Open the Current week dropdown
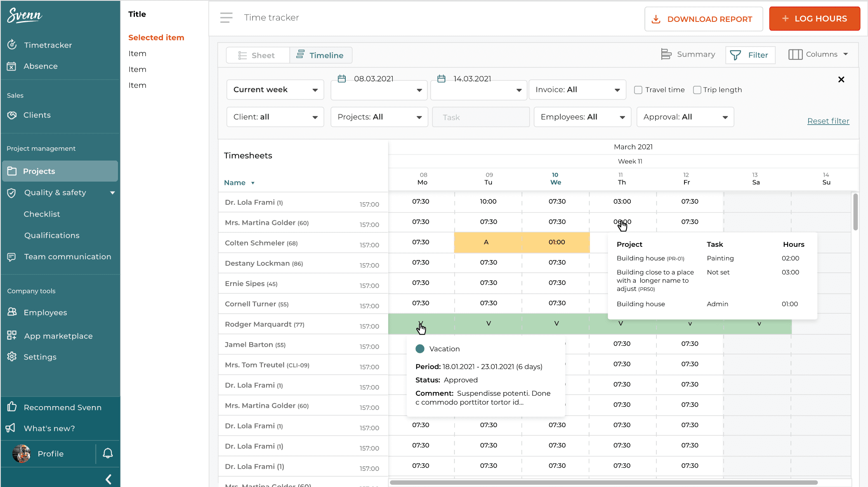The height and width of the screenshot is (487, 868). coord(275,89)
